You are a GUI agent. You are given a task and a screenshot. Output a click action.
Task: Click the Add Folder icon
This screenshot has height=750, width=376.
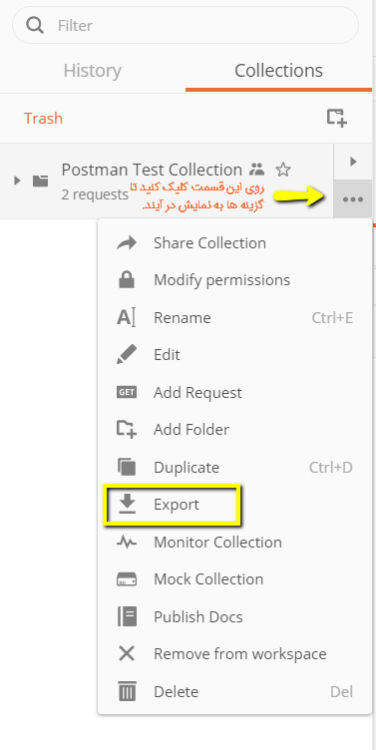point(126,429)
